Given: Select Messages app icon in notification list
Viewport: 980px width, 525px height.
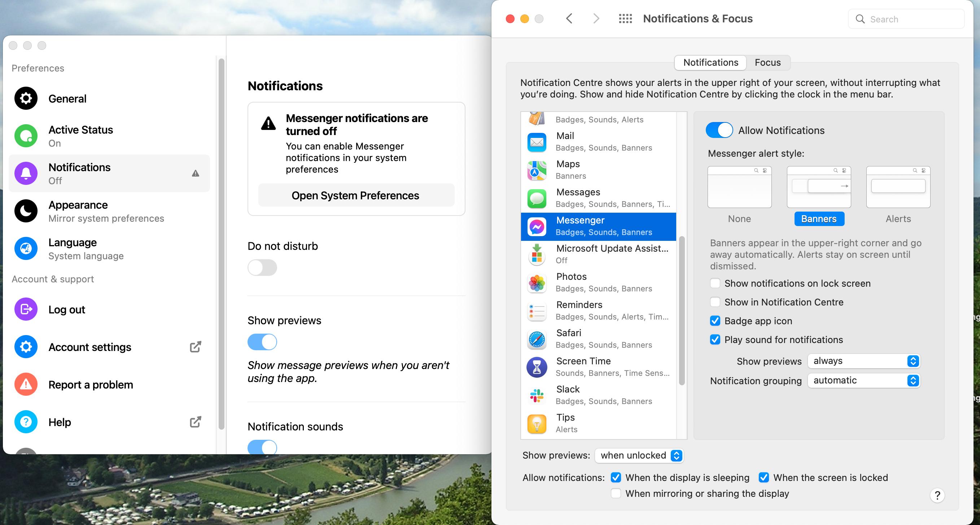Looking at the screenshot, I should click(537, 198).
